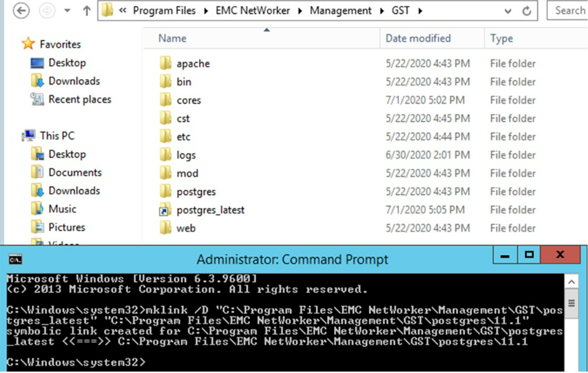Image resolution: width=588 pixels, height=373 pixels.
Task: Open the address bar history dropdown
Action: [x=508, y=11]
